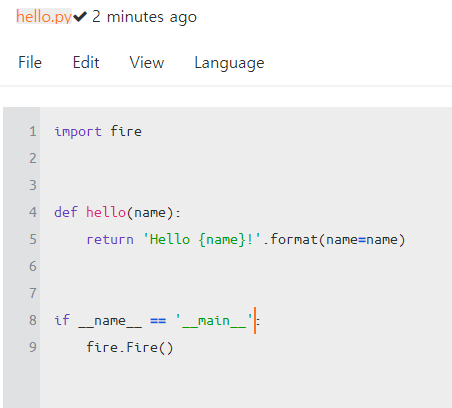Open the Edit menu

tap(86, 62)
